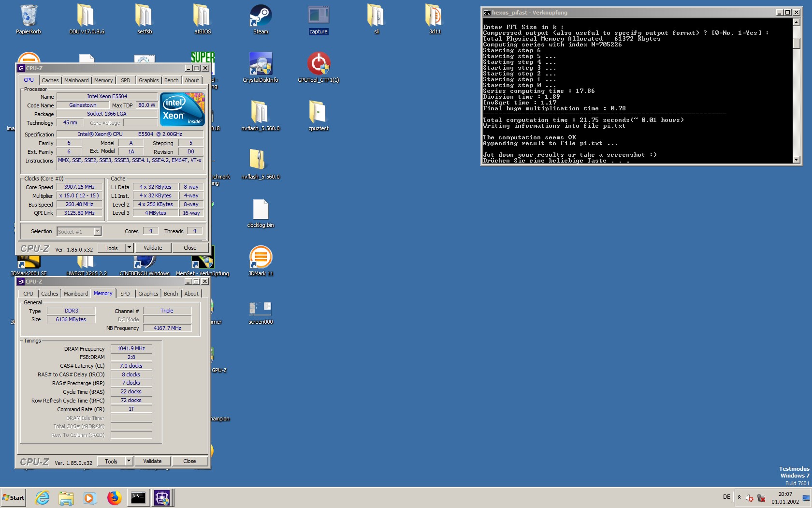Screen dimensions: 812x508
Task: Open the Socket #1 selection dropdown
Action: (x=97, y=231)
